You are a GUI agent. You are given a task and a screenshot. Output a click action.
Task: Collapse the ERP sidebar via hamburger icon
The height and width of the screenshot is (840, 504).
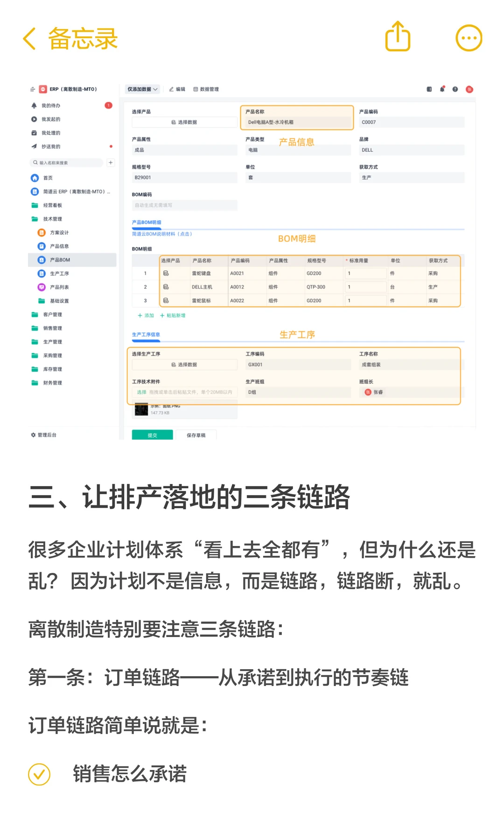click(x=33, y=89)
